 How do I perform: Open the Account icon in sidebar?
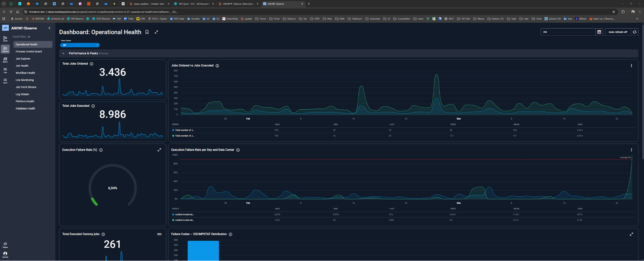pos(5,255)
